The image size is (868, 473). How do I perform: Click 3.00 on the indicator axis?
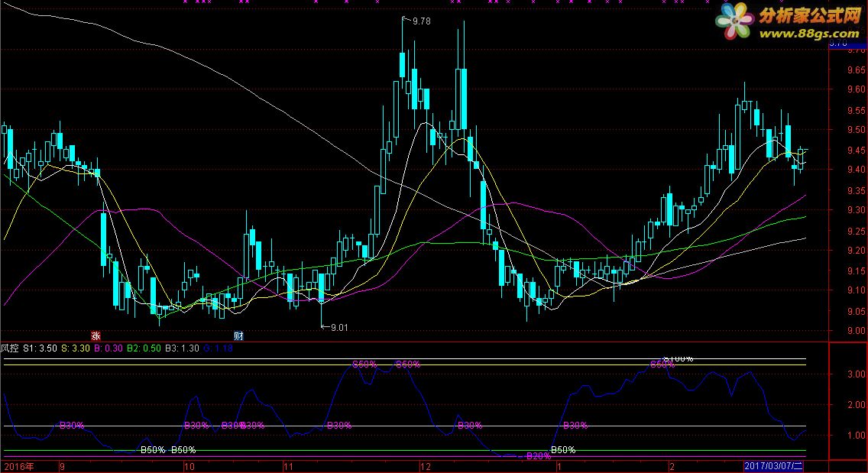[857, 374]
